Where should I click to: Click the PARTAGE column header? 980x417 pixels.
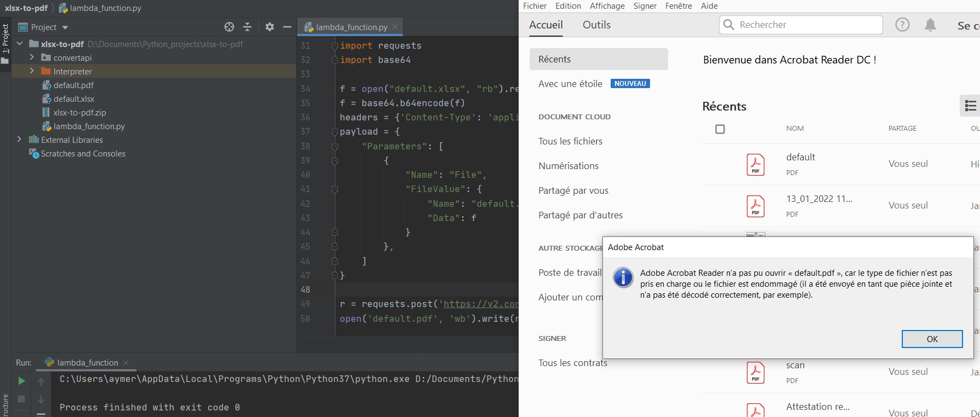coord(902,129)
